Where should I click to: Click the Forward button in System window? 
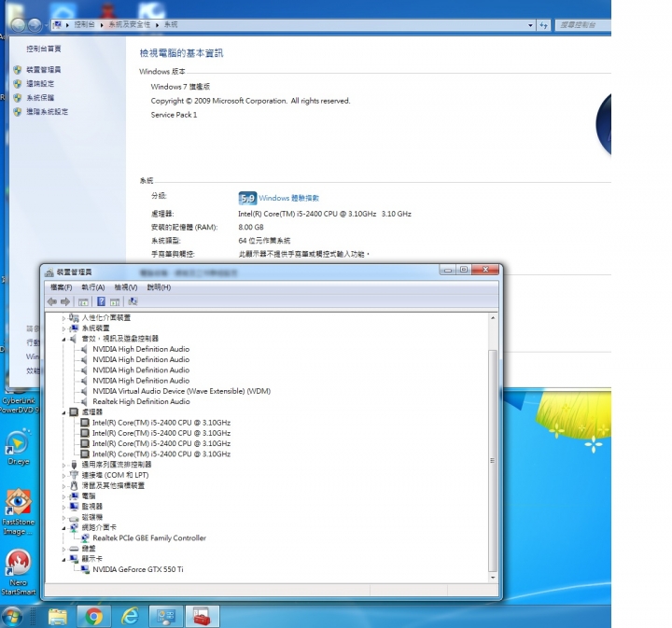click(x=35, y=25)
